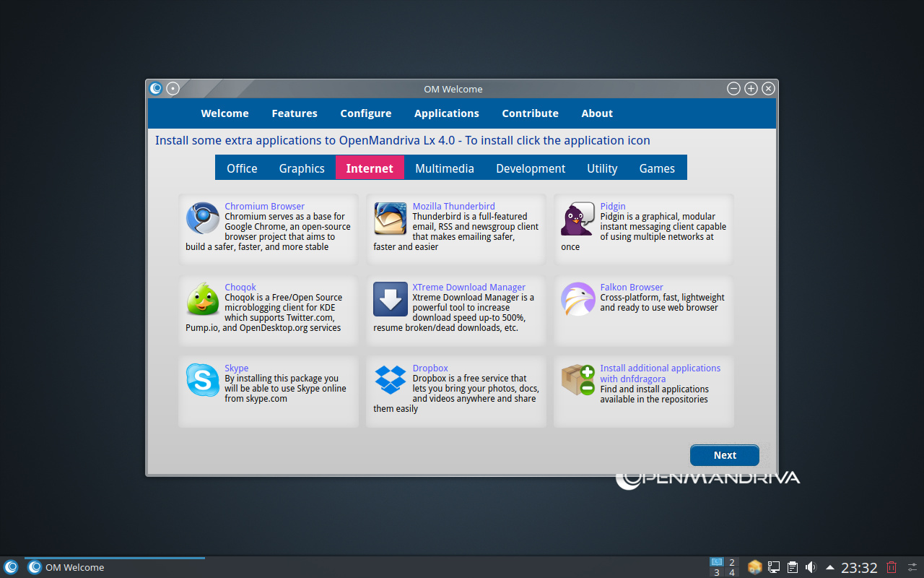Select the Games category tab
The image size is (924, 578).
tap(657, 168)
